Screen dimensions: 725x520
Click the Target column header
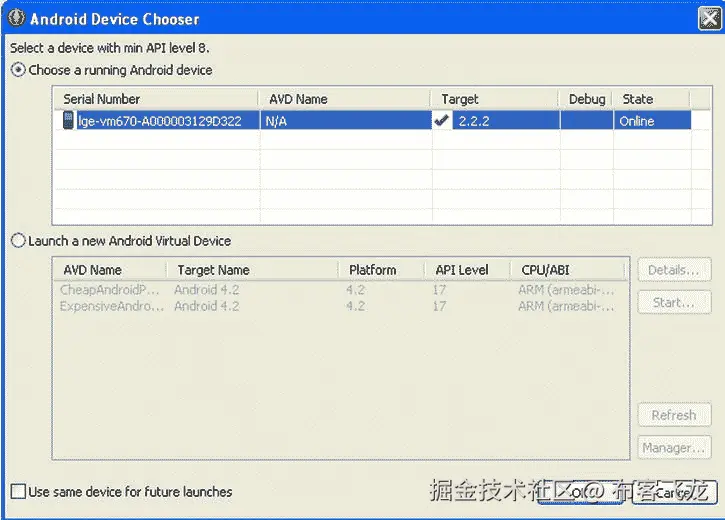[495, 99]
